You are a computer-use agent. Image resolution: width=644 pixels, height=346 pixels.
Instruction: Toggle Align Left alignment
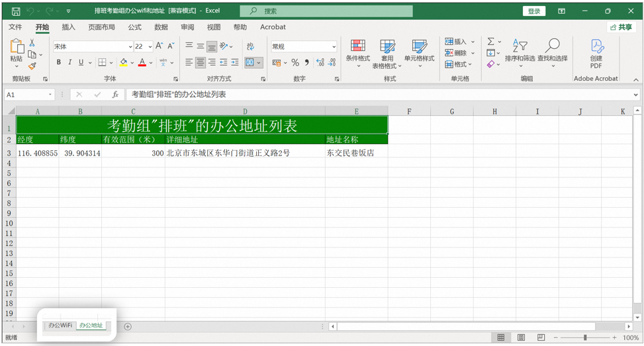coord(189,62)
